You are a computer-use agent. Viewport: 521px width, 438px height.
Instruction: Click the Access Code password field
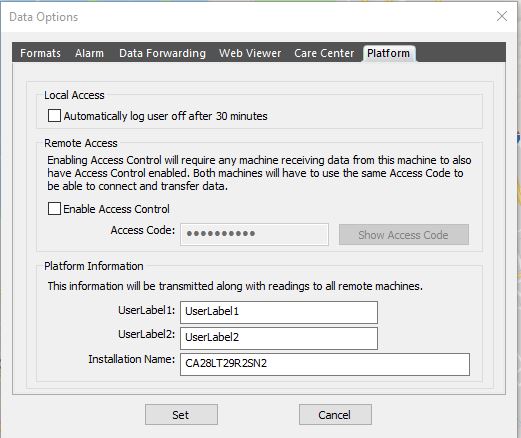[x=254, y=234]
